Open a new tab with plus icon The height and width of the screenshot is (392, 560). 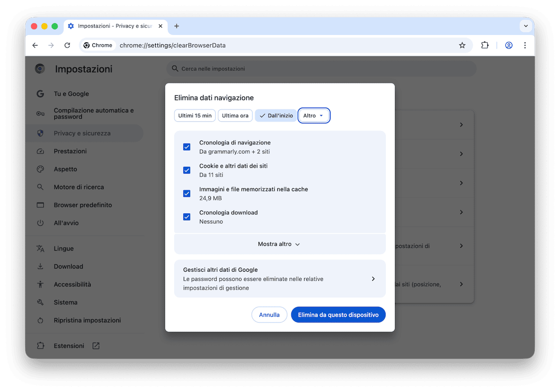coord(176,26)
